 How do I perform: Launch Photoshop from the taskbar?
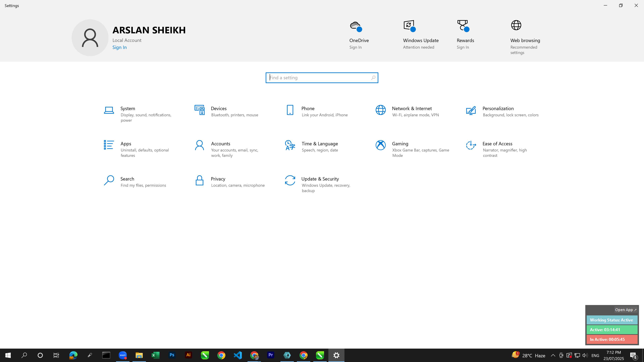(x=172, y=355)
